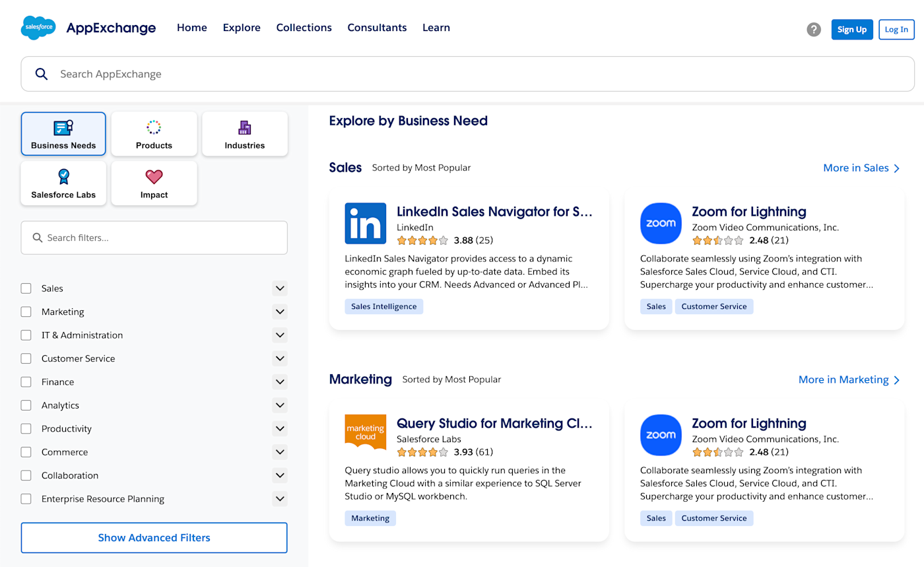Check the Marketing filter checkbox

[x=26, y=312]
